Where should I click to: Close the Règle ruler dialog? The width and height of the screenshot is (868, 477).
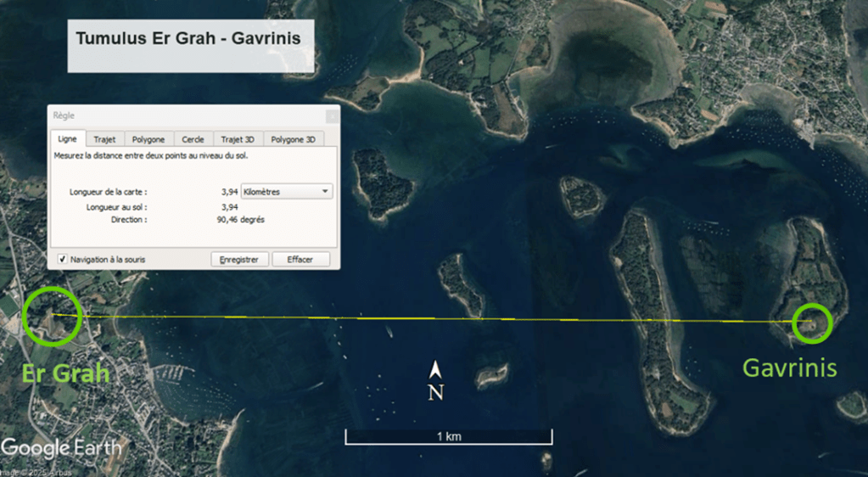pos(331,115)
